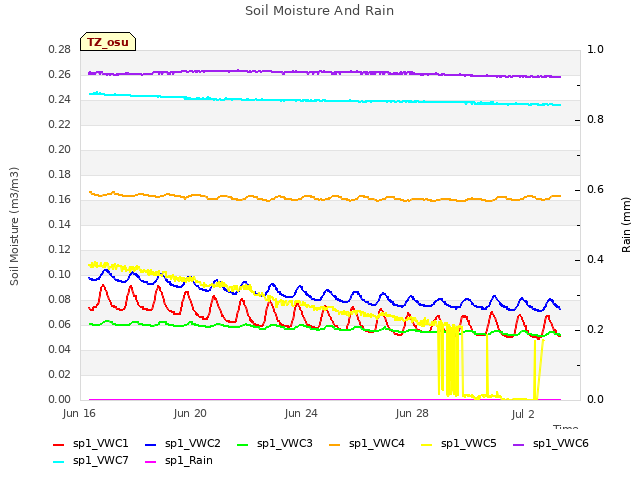Click the TZ_osu label tag
This screenshot has width=640, height=480.
(108, 42)
